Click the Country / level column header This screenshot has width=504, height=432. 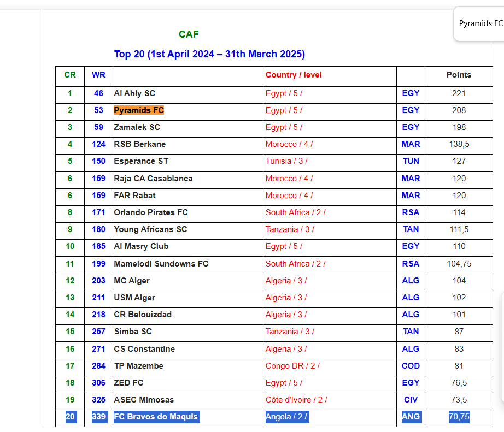coord(294,75)
